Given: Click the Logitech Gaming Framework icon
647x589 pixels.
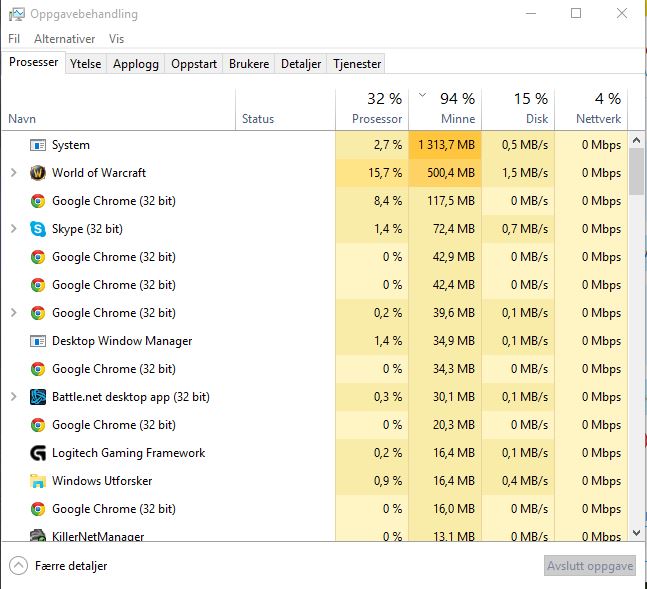Looking at the screenshot, I should 38,453.
